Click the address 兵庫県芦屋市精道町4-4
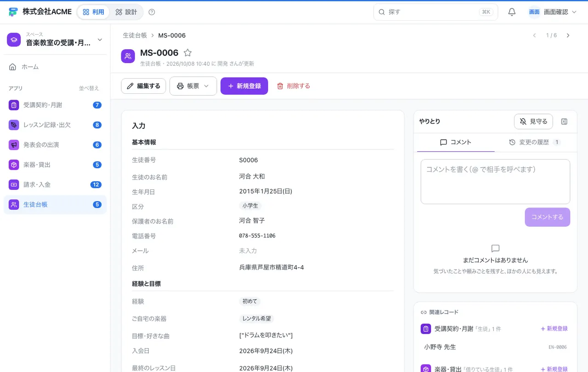588x372 pixels. (271, 267)
